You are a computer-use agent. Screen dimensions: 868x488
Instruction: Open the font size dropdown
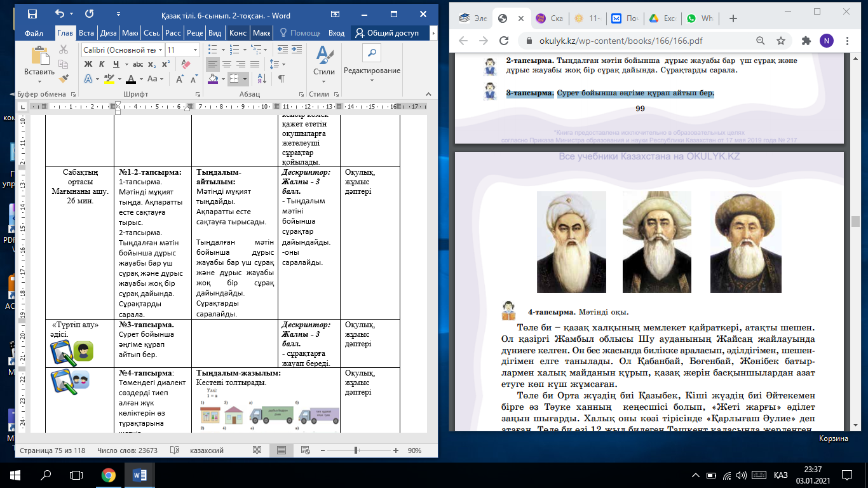click(194, 50)
